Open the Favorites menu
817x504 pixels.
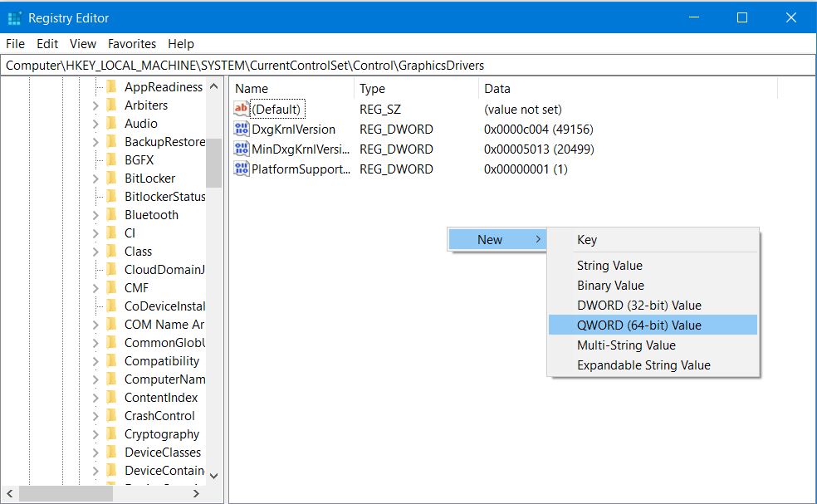tap(132, 44)
